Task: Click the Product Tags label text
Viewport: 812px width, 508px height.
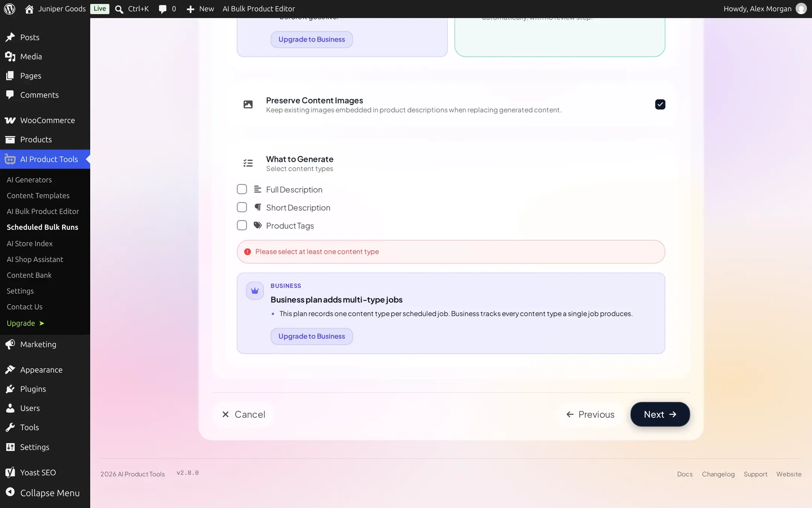Action: click(290, 225)
